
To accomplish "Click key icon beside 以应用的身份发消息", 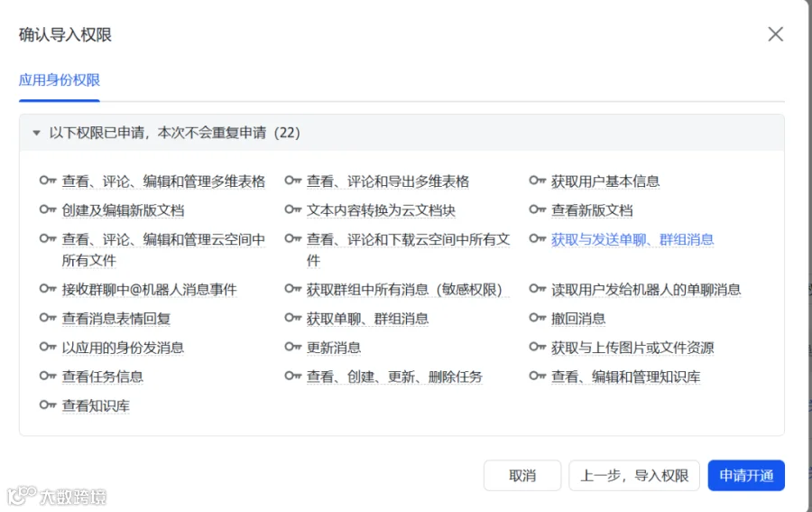I will pyautogui.click(x=48, y=346).
